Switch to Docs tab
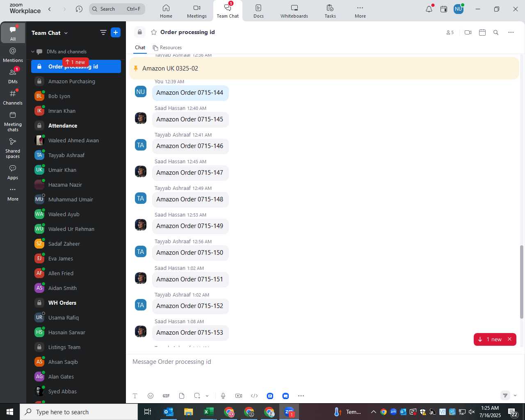The height and width of the screenshot is (420, 525). click(x=258, y=11)
